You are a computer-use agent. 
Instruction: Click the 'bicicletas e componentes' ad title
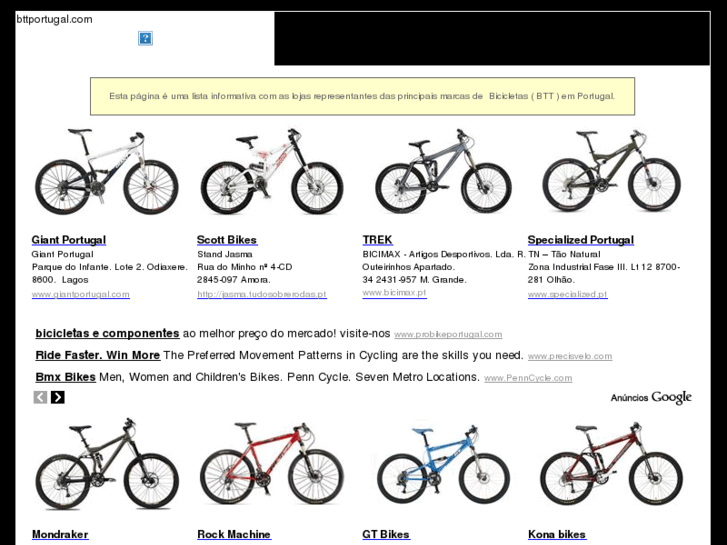[107, 333]
